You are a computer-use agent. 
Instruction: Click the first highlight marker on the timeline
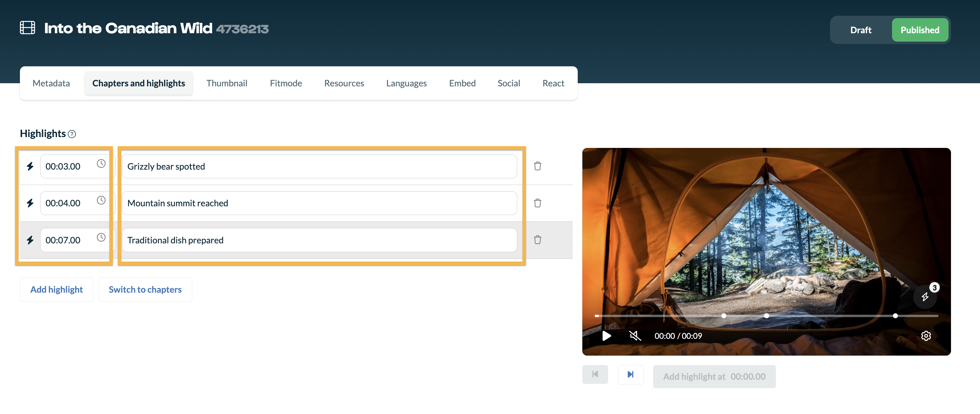click(x=723, y=315)
